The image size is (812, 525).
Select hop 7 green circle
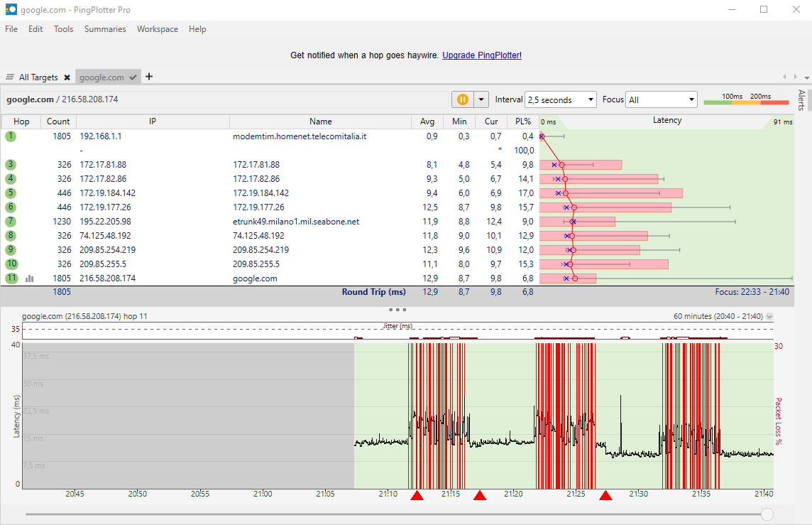tap(11, 222)
